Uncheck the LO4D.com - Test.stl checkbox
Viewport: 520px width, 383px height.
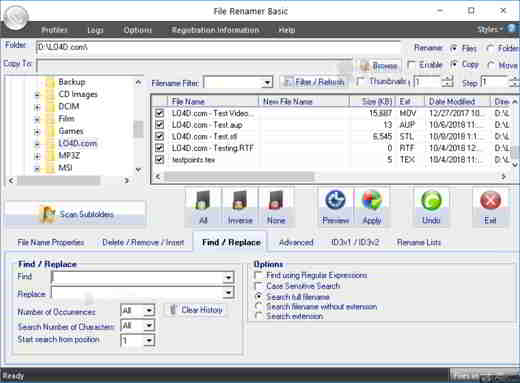pyautogui.click(x=159, y=136)
